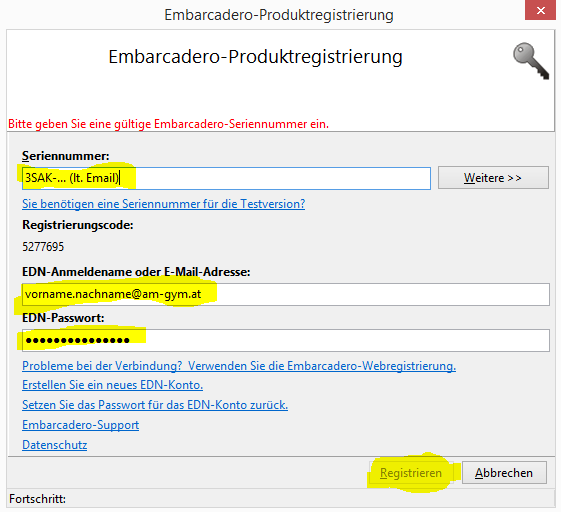Select the registration code 5277695
Viewport: 561px width, 512px height.
(x=43, y=247)
